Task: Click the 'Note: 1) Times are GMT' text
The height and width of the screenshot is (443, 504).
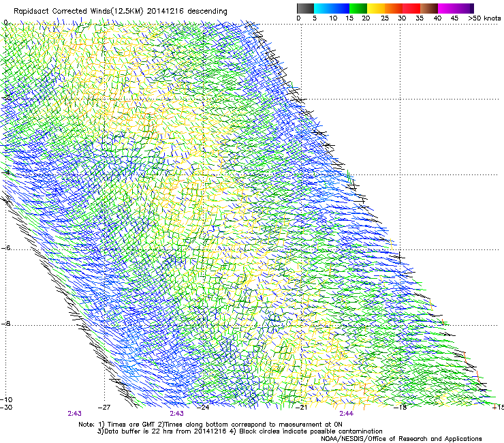Action: point(118,425)
